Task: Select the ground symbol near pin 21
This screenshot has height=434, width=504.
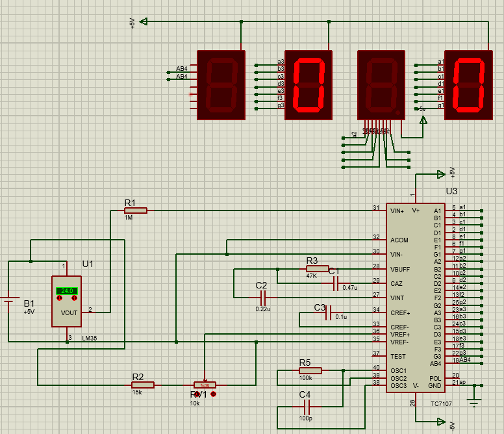Action: 474,401
